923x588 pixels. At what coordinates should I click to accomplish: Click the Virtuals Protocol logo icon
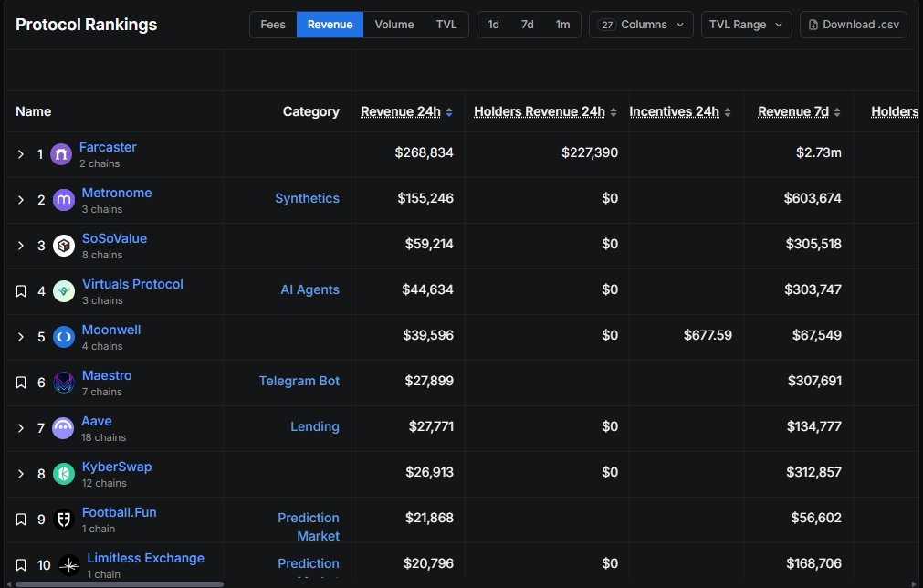point(64,291)
